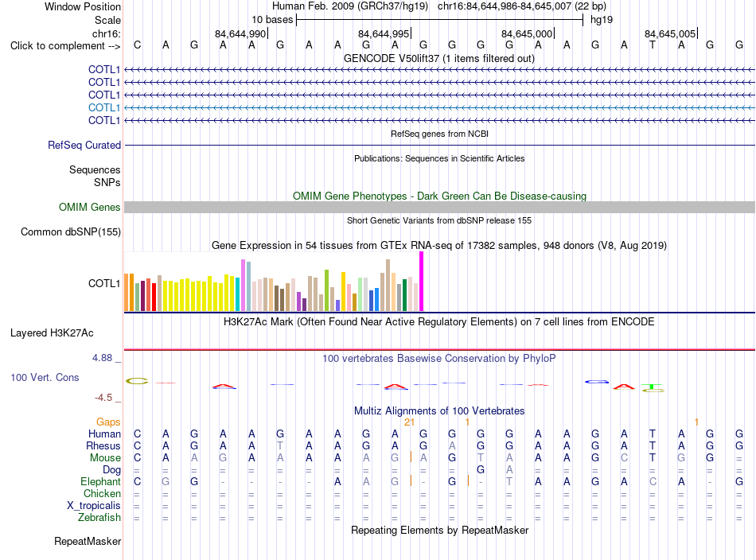
Task: Click the 4.88 PhyloP upper scale value
Action: coord(102,358)
